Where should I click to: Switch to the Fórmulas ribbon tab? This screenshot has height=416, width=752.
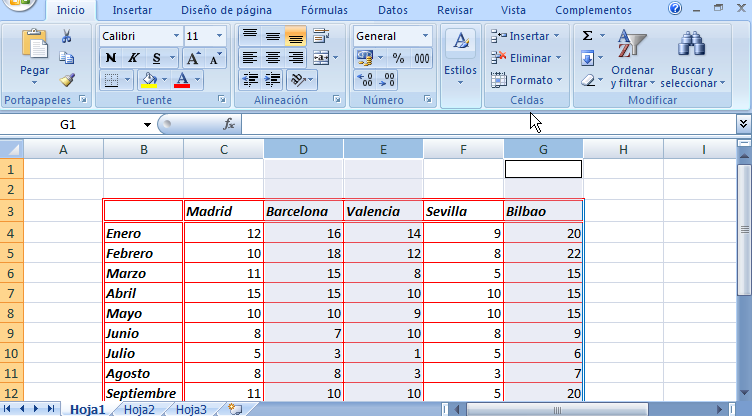point(324,10)
